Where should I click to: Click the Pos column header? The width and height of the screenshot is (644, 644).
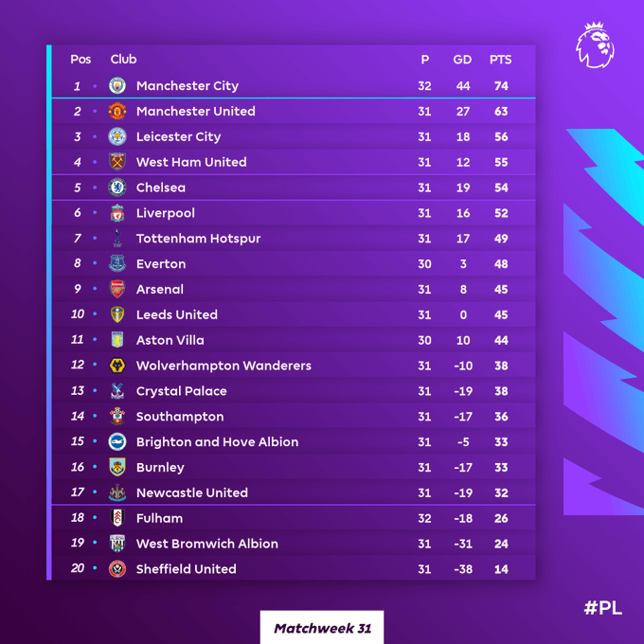pyautogui.click(x=80, y=60)
